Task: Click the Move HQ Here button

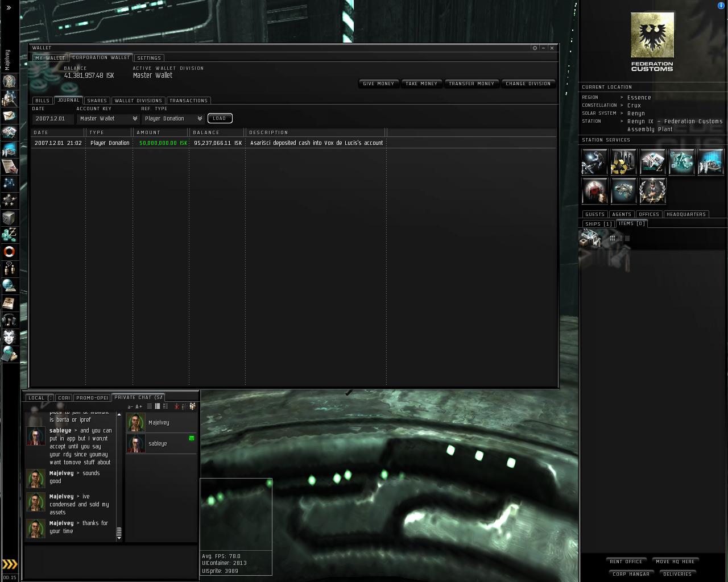Action: (675, 562)
